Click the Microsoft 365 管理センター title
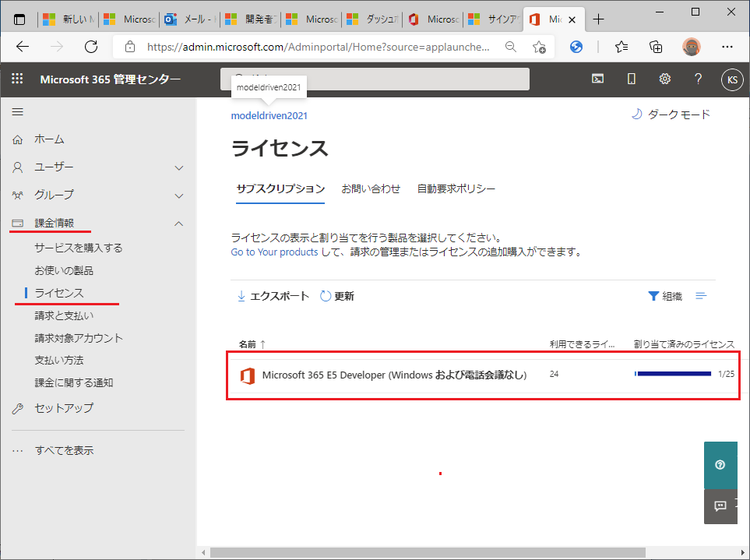750x560 pixels. click(x=110, y=79)
